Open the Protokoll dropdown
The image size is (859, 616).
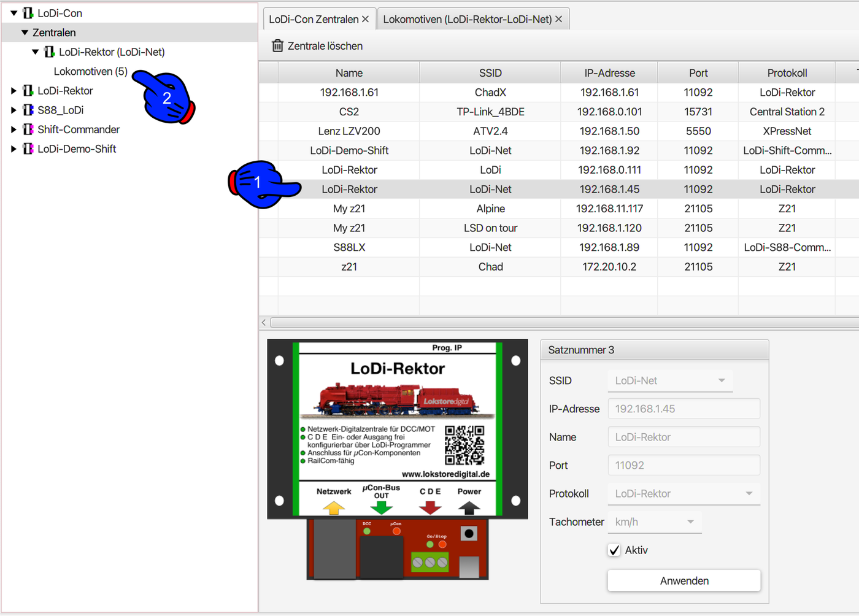point(684,493)
